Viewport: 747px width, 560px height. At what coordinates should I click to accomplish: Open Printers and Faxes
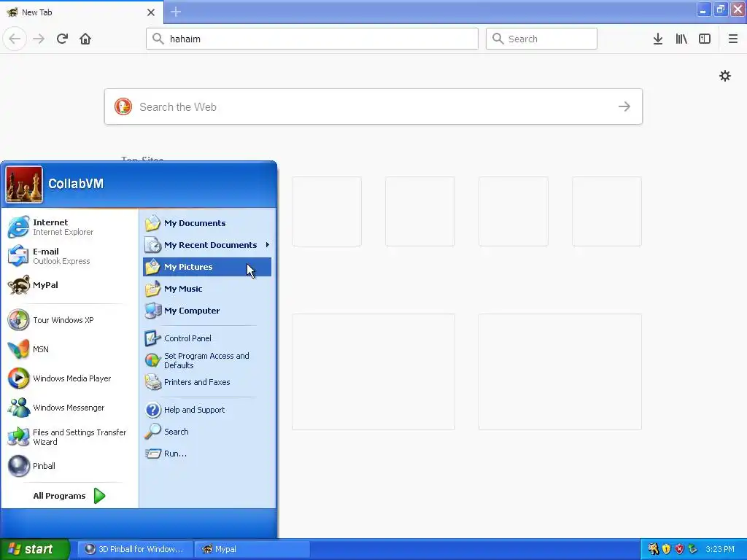tap(207, 382)
